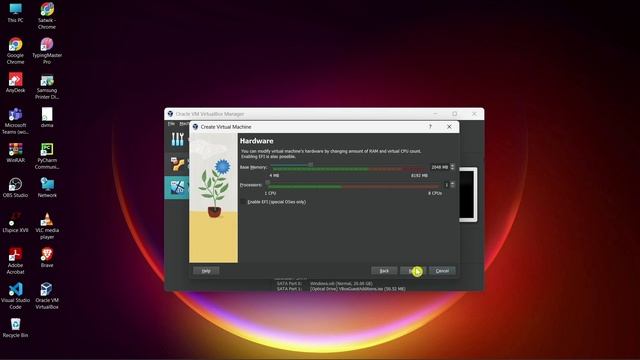Open the Recycle Bin
The width and height of the screenshot is (640, 360).
pos(16,328)
